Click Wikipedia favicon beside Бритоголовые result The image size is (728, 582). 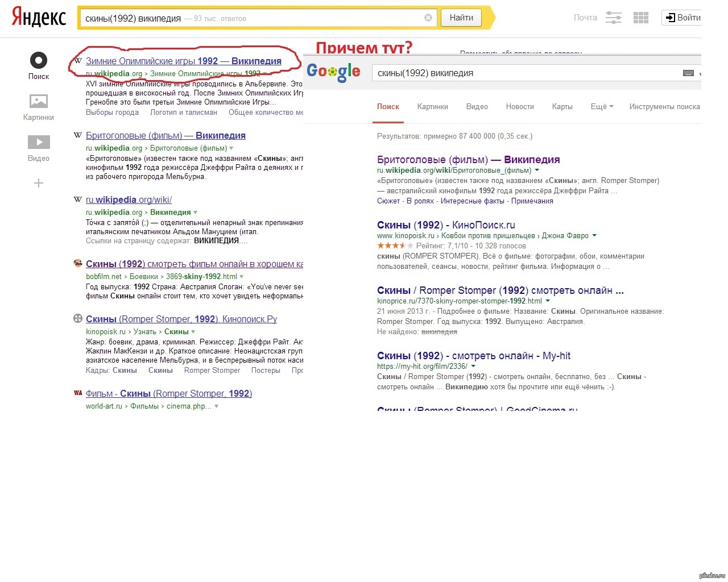(x=78, y=135)
